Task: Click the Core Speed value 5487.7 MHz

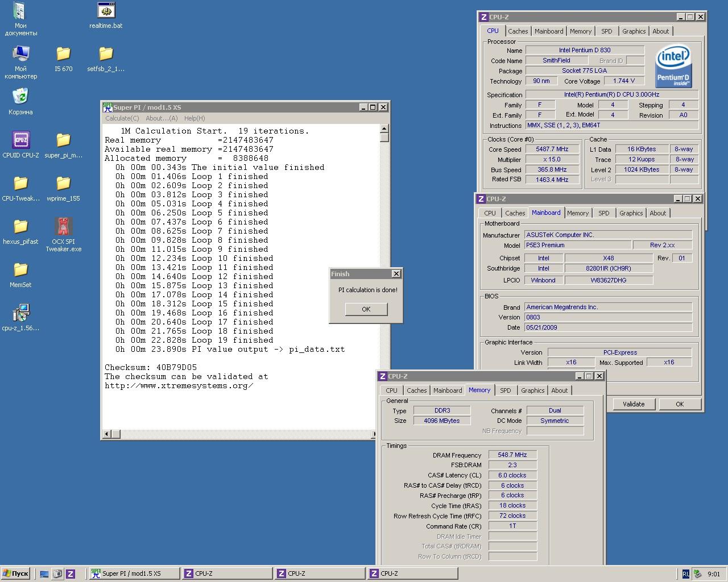Action: coord(552,149)
